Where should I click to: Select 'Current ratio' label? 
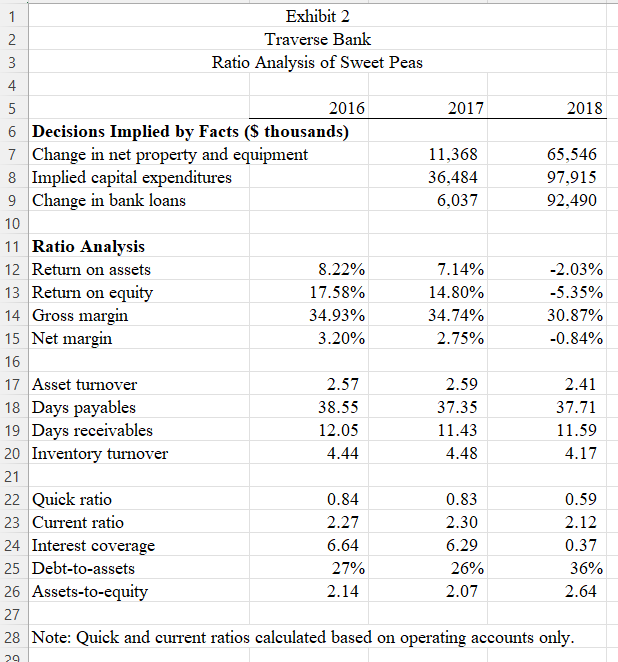(x=78, y=523)
